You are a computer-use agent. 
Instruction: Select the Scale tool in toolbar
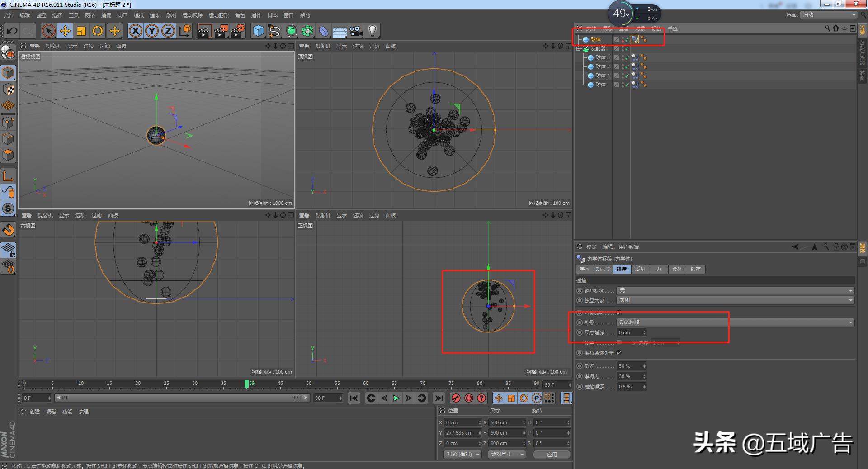(81, 31)
